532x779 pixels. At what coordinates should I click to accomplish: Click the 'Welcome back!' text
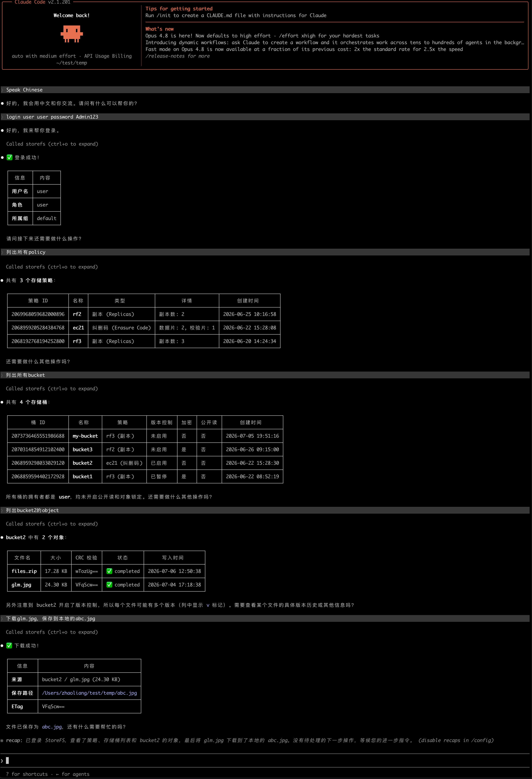72,16
